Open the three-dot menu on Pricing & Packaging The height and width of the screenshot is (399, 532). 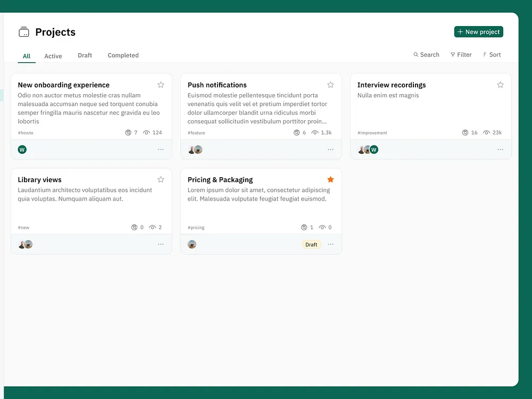pyautogui.click(x=330, y=244)
